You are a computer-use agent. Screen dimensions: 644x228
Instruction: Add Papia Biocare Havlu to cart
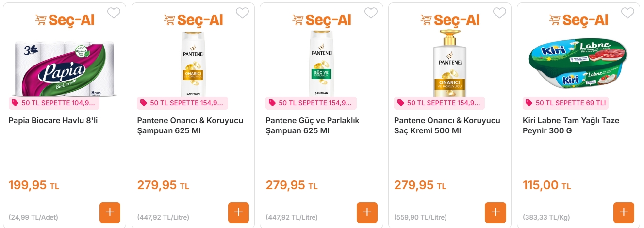point(110,212)
